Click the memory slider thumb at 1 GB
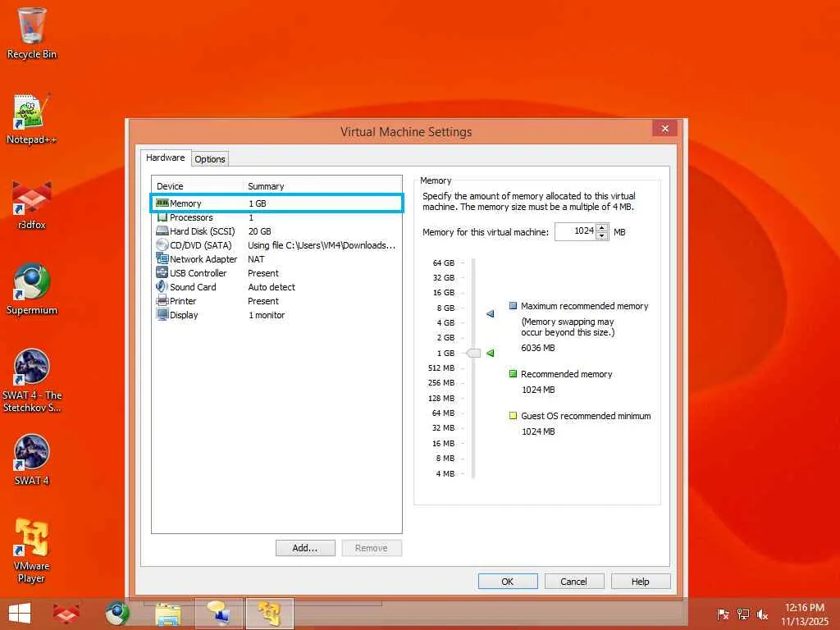The width and height of the screenshot is (840, 630). click(473, 353)
